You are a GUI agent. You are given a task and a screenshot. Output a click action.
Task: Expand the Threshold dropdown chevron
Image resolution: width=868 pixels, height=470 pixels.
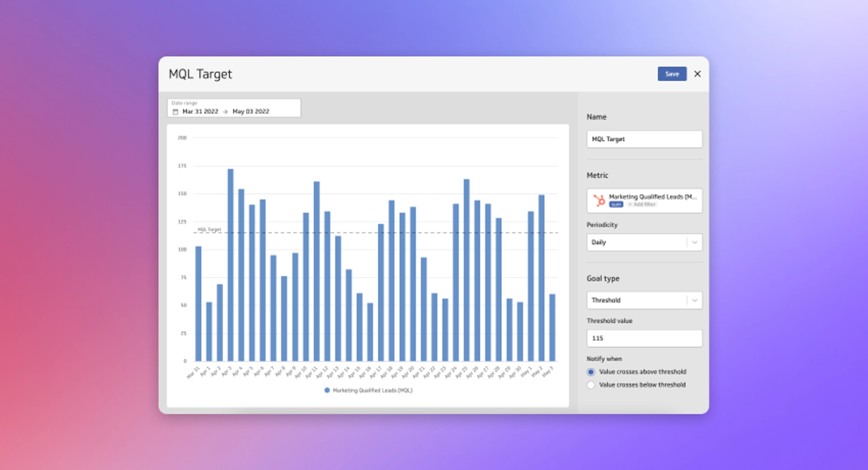694,300
